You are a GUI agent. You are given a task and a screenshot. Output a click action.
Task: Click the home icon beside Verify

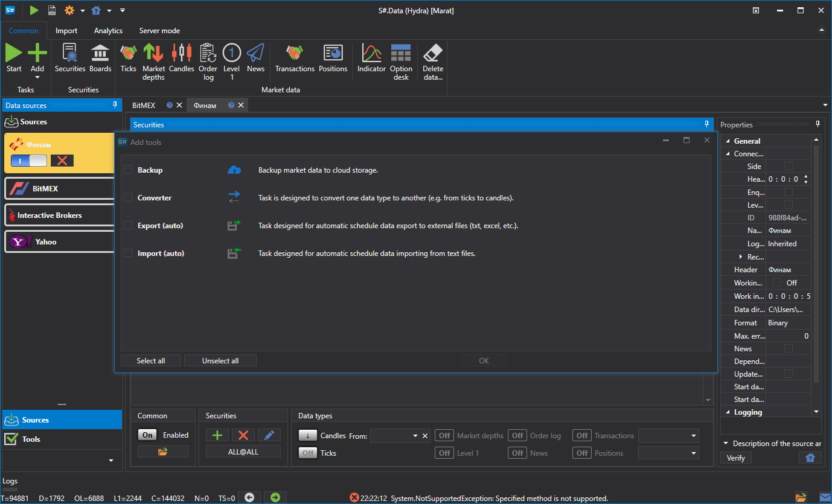810,458
